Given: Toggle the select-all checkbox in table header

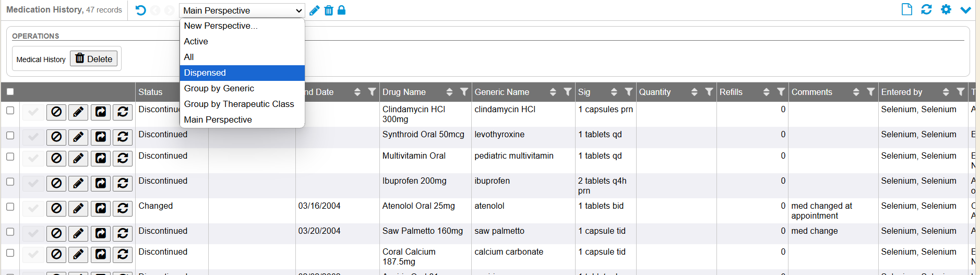Looking at the screenshot, I should point(10,92).
